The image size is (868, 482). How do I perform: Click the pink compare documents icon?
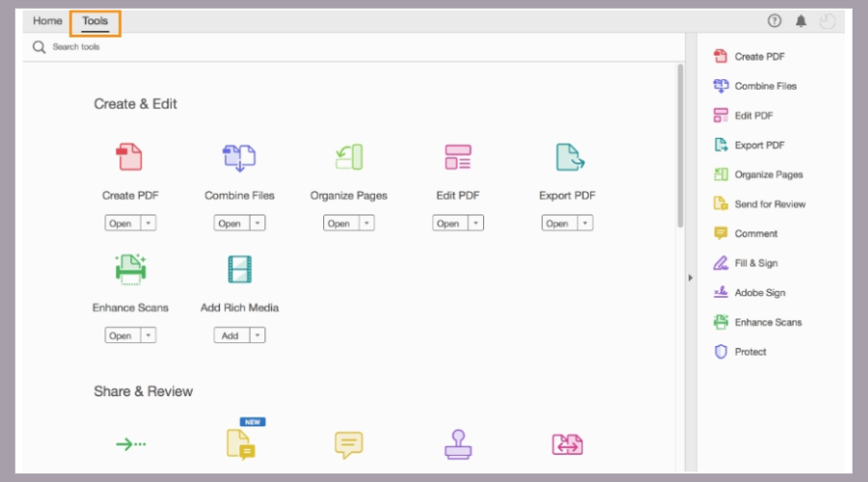[567, 444]
